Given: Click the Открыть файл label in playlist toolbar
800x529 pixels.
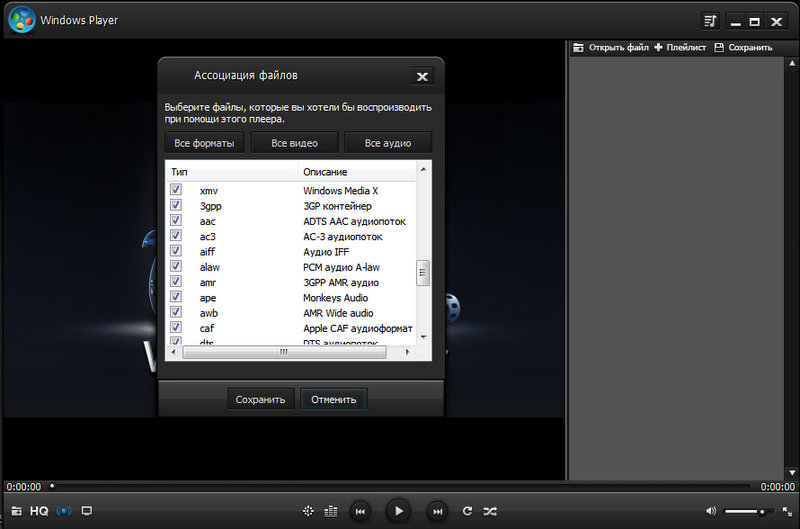Looking at the screenshot, I should [x=618, y=47].
